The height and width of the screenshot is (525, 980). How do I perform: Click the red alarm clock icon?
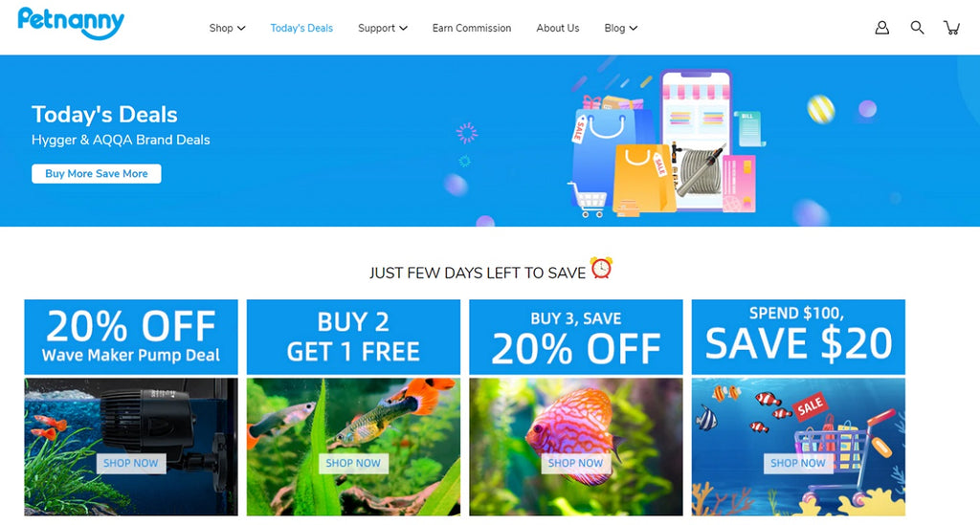click(601, 268)
